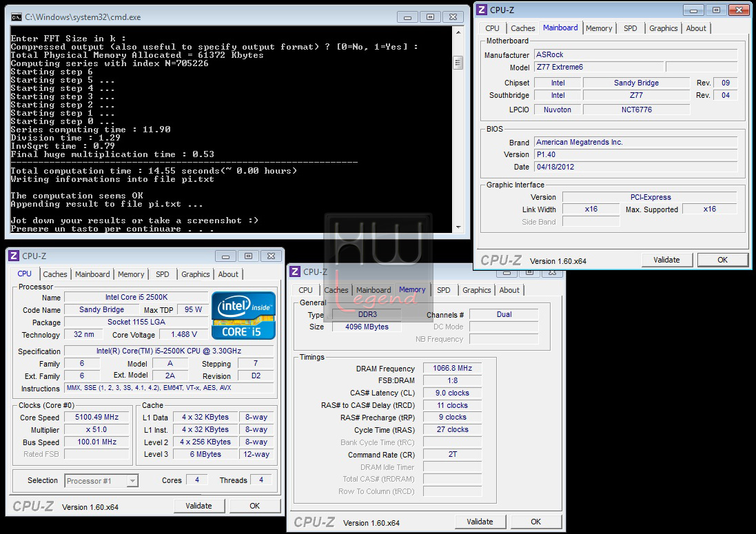Open Memory tab in the CPU window
This screenshot has height=534, width=756.
coord(131,274)
